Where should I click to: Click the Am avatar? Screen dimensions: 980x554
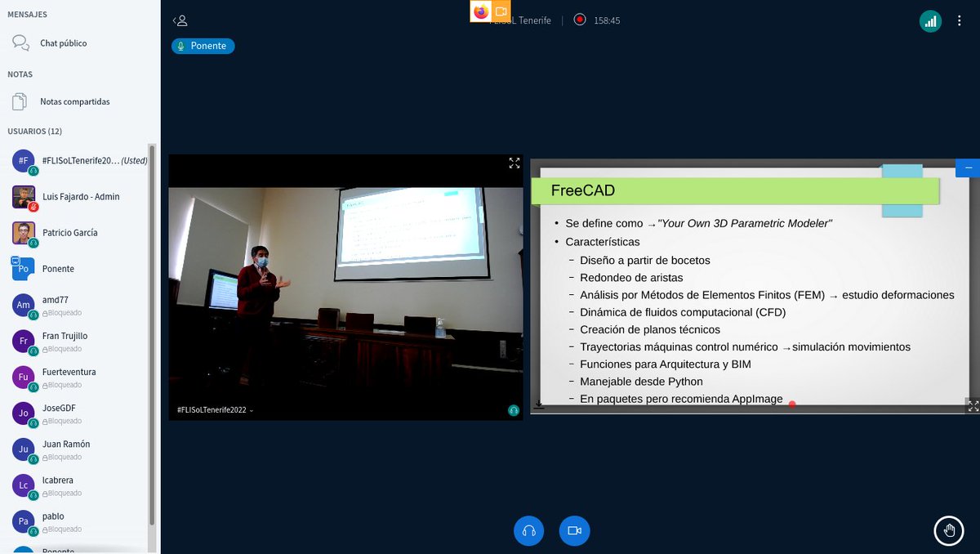tap(24, 305)
